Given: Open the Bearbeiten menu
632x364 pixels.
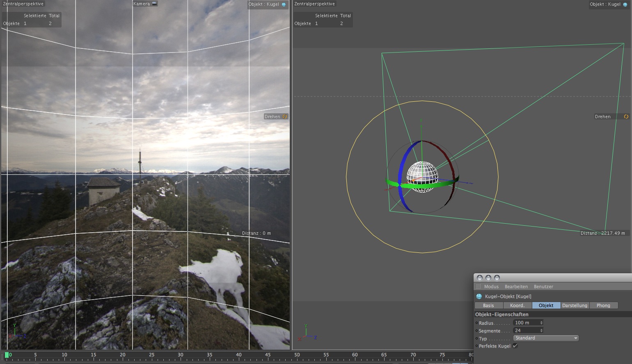Looking at the screenshot, I should 516,286.
